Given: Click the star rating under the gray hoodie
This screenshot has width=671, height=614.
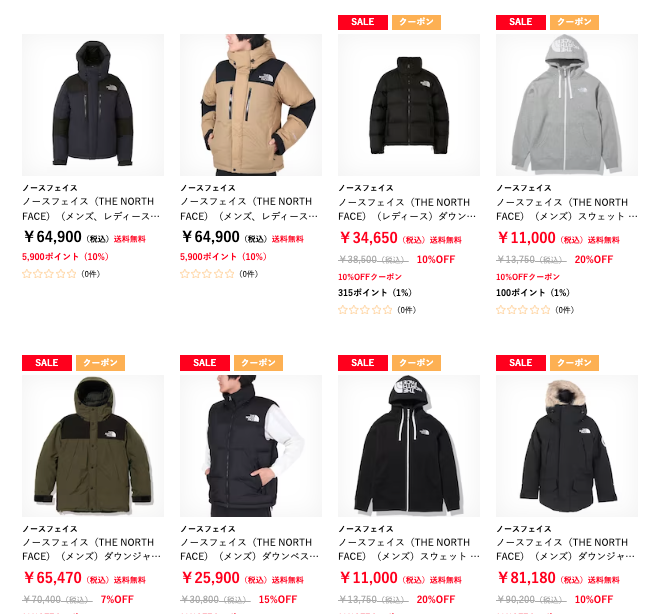Looking at the screenshot, I should 523,310.
